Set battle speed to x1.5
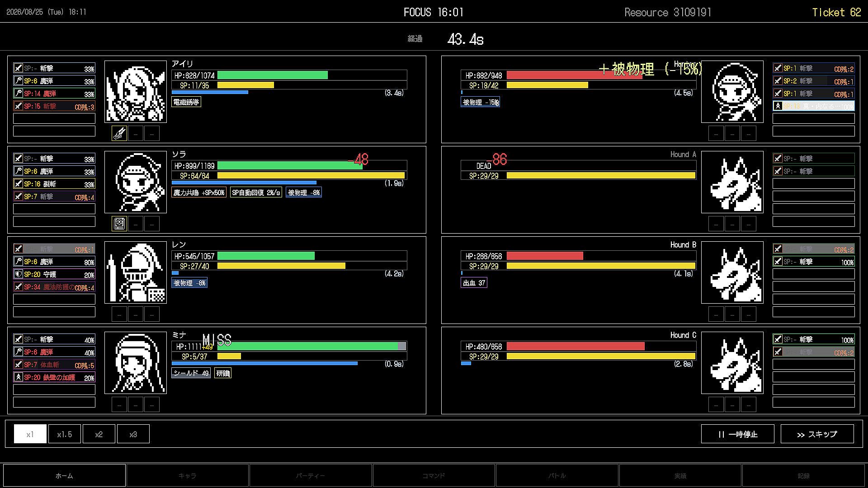868x488 pixels. pos(65,434)
